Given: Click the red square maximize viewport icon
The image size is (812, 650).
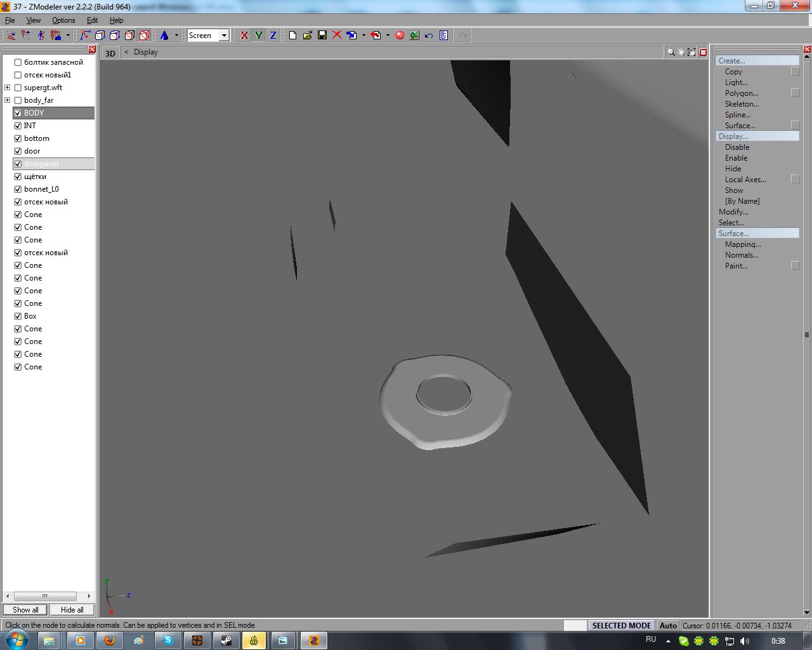Looking at the screenshot, I should (703, 52).
